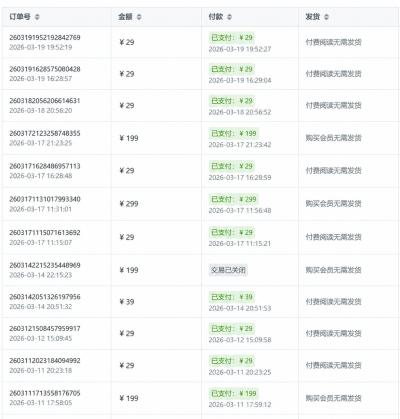Click ¥199 amount in the closed transaction row
The image size is (400, 419).
click(x=129, y=270)
